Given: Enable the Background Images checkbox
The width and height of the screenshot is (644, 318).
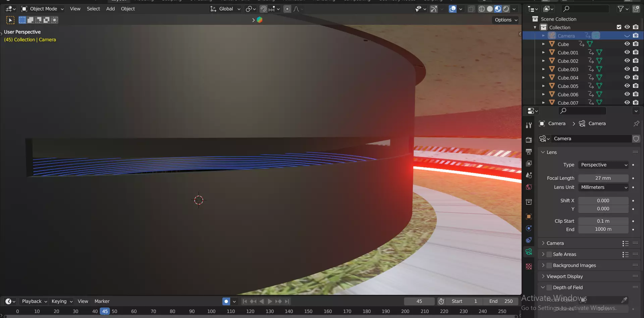Looking at the screenshot, I should [x=549, y=265].
